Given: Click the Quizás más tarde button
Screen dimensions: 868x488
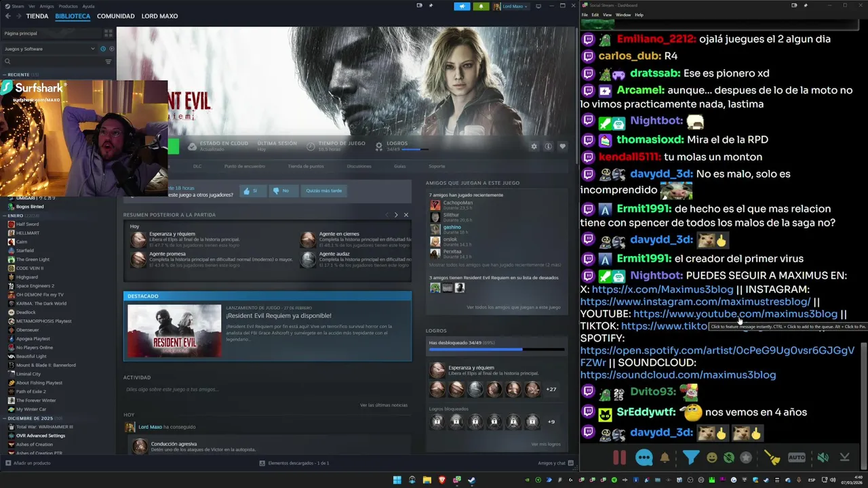Looking at the screenshot, I should 323,190.
